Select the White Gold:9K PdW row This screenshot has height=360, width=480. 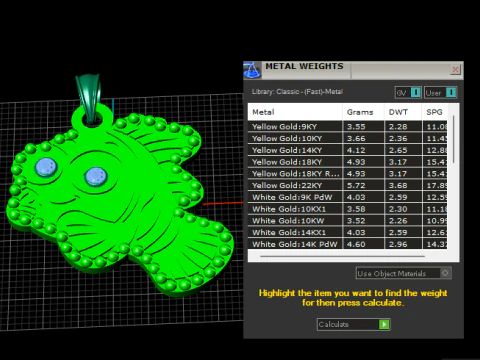pos(347,197)
